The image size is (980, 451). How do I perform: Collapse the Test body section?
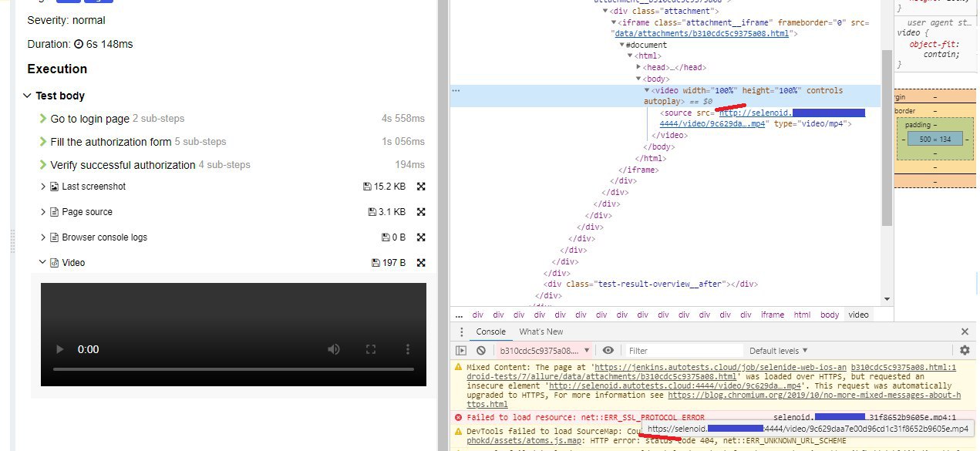pyautogui.click(x=28, y=96)
